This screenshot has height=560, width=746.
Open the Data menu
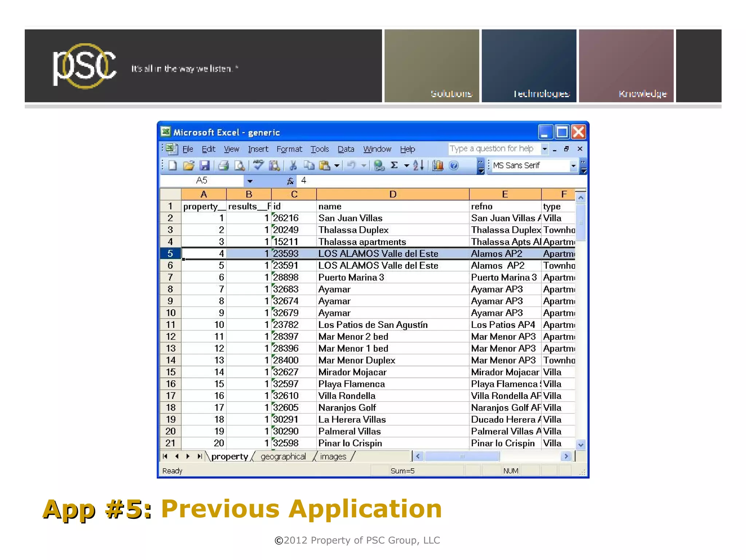pyautogui.click(x=346, y=149)
